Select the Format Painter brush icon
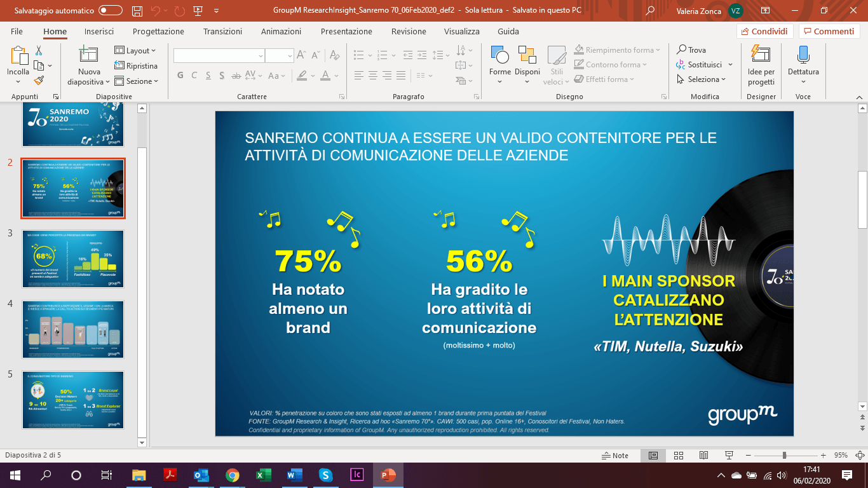Viewport: 868px width, 488px height. [x=39, y=81]
